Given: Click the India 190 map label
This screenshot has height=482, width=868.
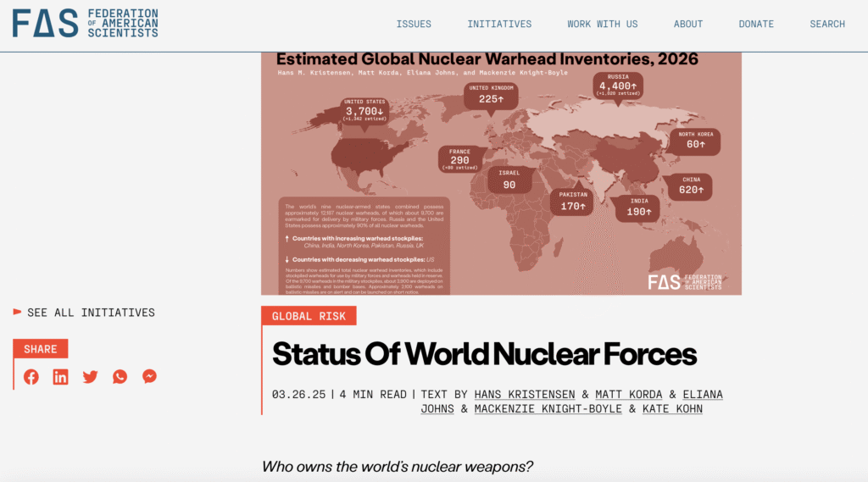Looking at the screenshot, I should [639, 208].
